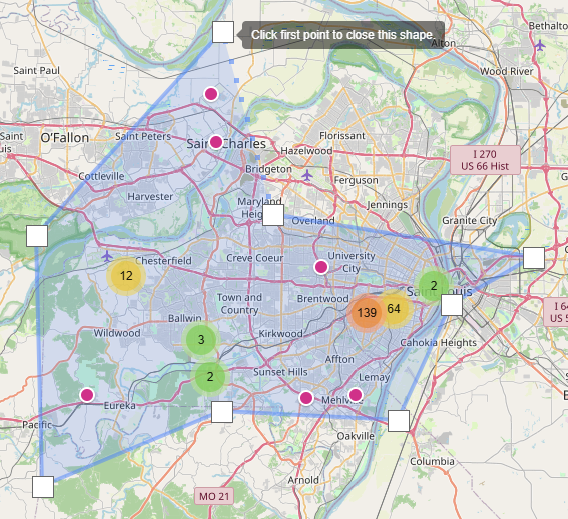
Task: Open the cluster marker labeled 139
Action: tap(367, 313)
